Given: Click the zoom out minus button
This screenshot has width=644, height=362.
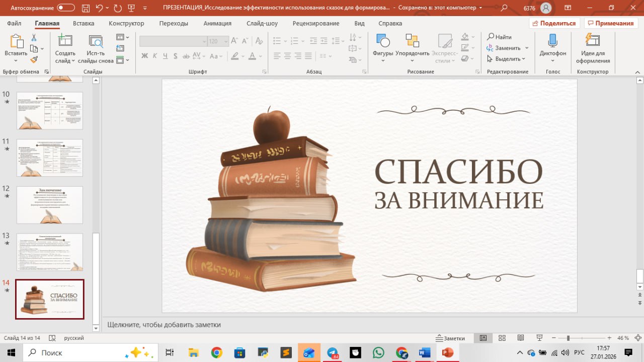Looking at the screenshot, I should 553,338.
